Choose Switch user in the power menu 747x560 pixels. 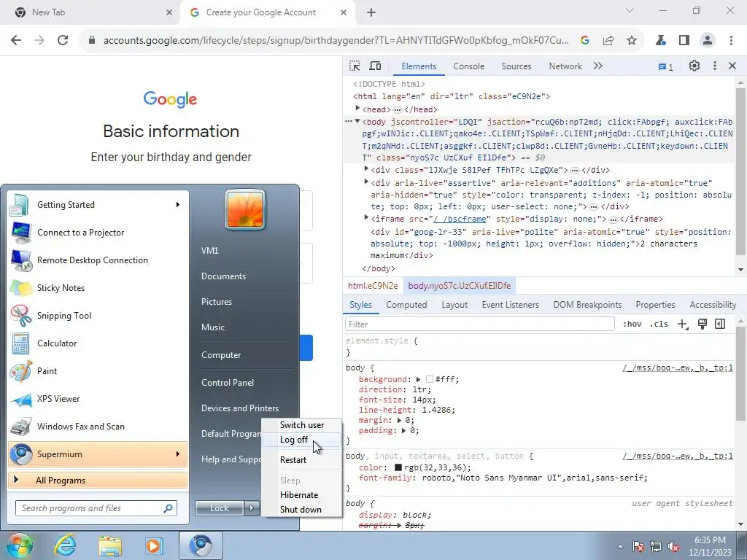(x=302, y=425)
